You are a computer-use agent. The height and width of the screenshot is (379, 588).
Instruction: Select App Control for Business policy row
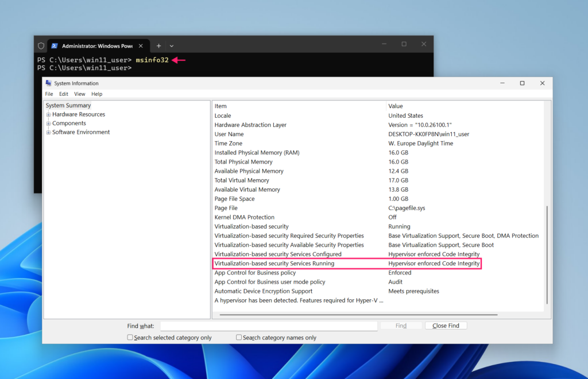click(x=378, y=273)
